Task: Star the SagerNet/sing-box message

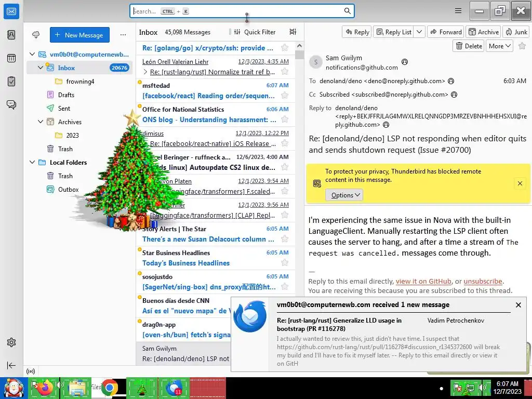Action: [285, 287]
